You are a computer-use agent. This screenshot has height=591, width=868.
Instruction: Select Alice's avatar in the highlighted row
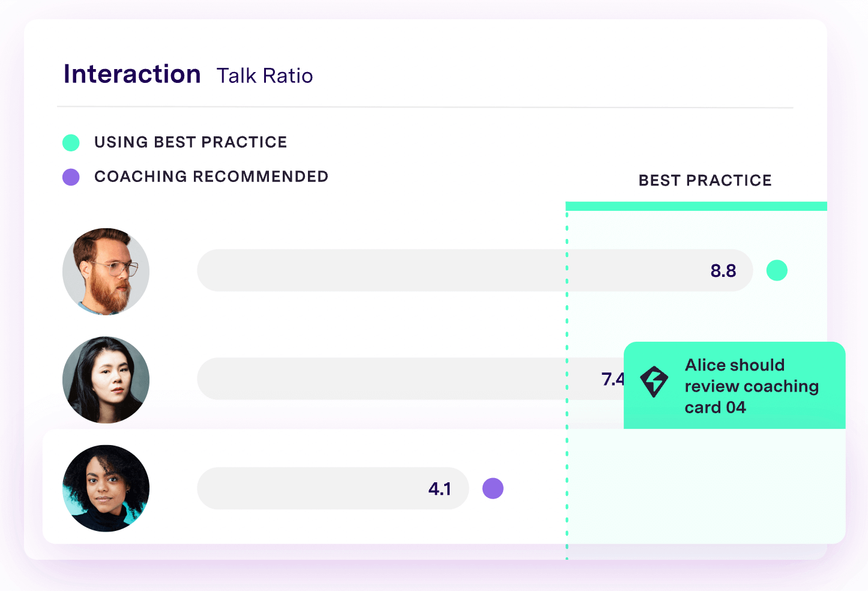(x=106, y=488)
